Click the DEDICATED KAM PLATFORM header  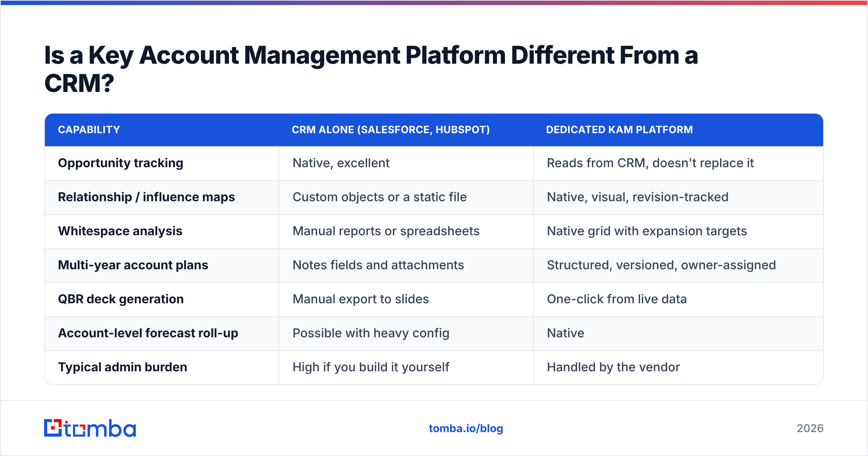(x=620, y=130)
